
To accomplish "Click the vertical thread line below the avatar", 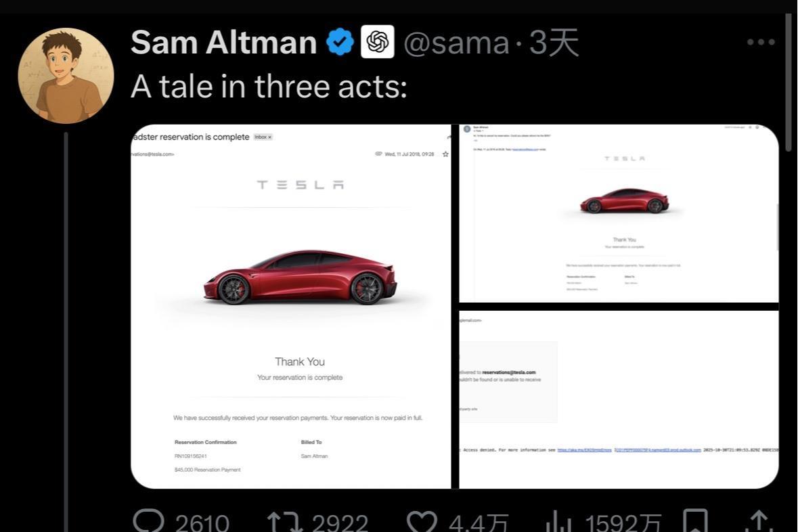I will pos(66,325).
